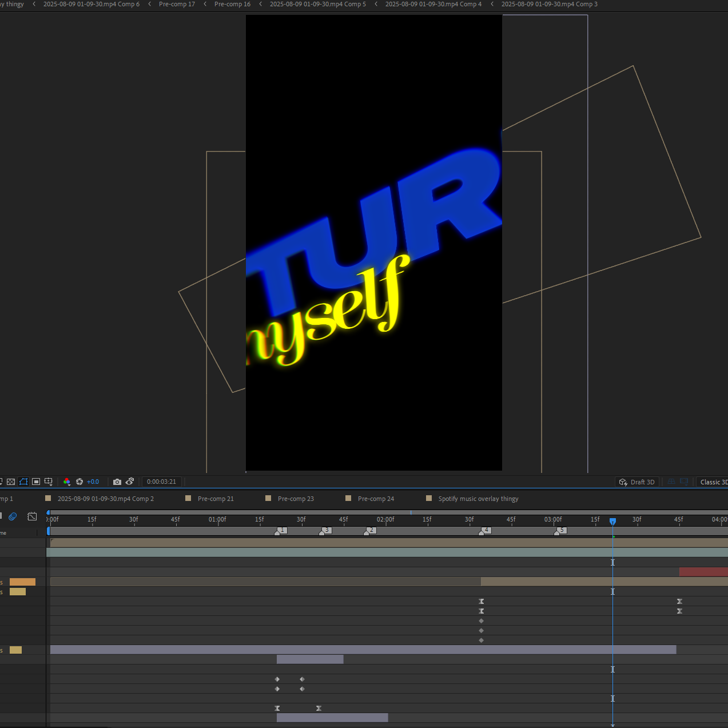Click the reset exposure aperture icon

[x=79, y=482]
